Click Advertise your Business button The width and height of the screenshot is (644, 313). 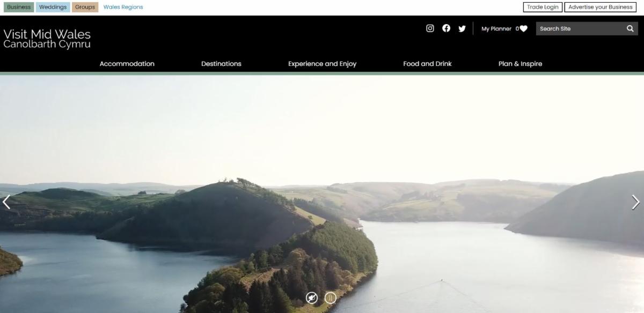[x=601, y=7]
